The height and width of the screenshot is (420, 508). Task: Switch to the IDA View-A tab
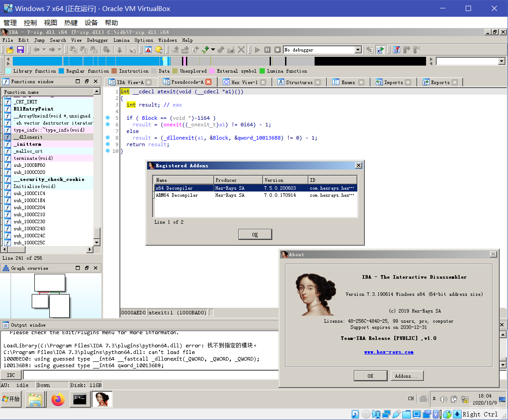130,83
